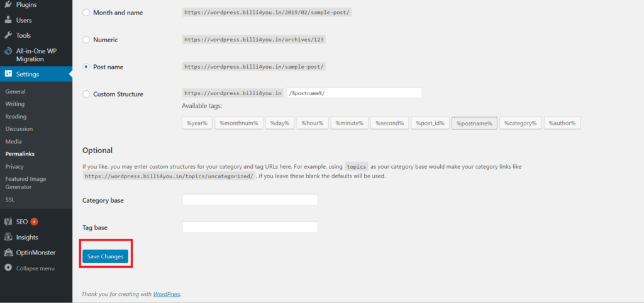Open SSL settings submenu

(x=10, y=200)
